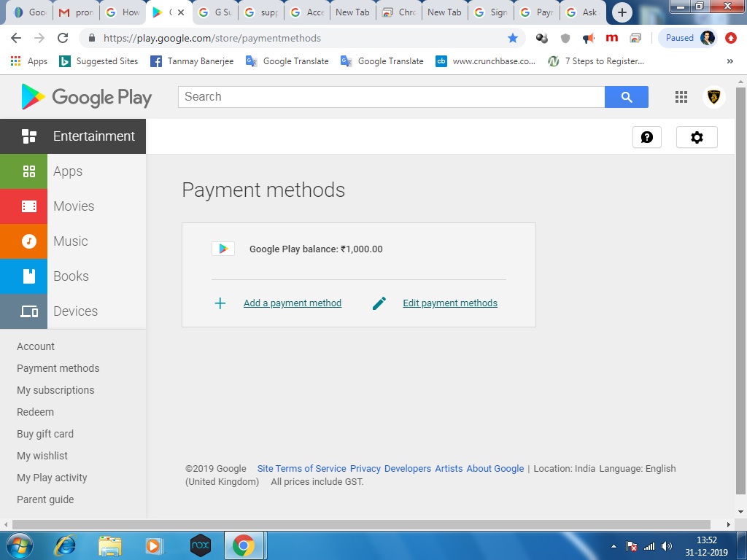The image size is (747, 560).
Task: Click the horizontal page scrollbar
Action: coord(362,524)
